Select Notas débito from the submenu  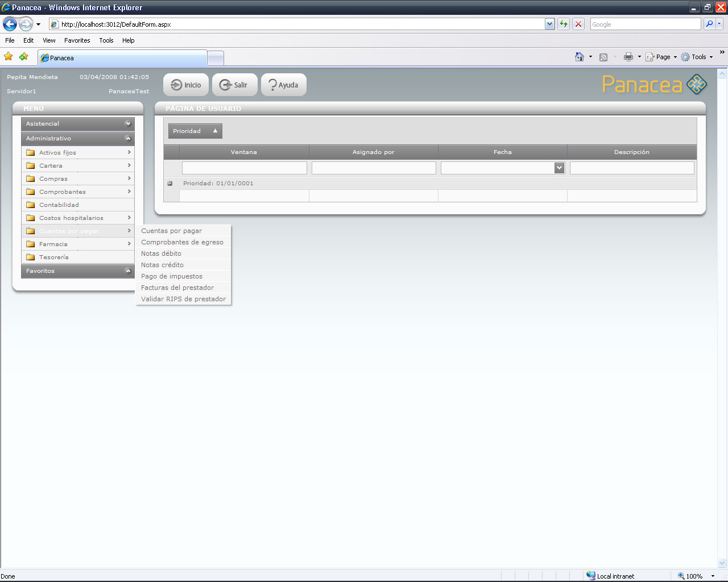pos(162,253)
